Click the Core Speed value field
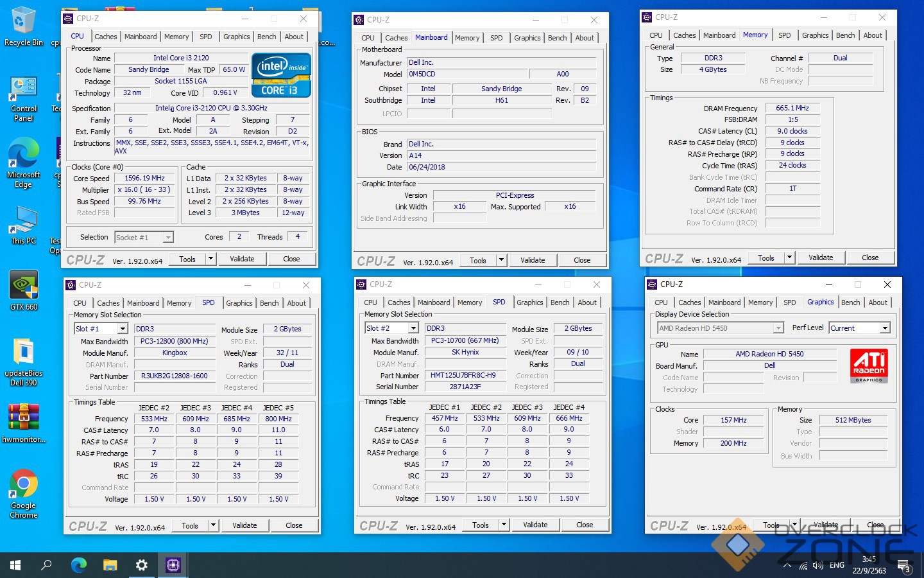 [145, 178]
